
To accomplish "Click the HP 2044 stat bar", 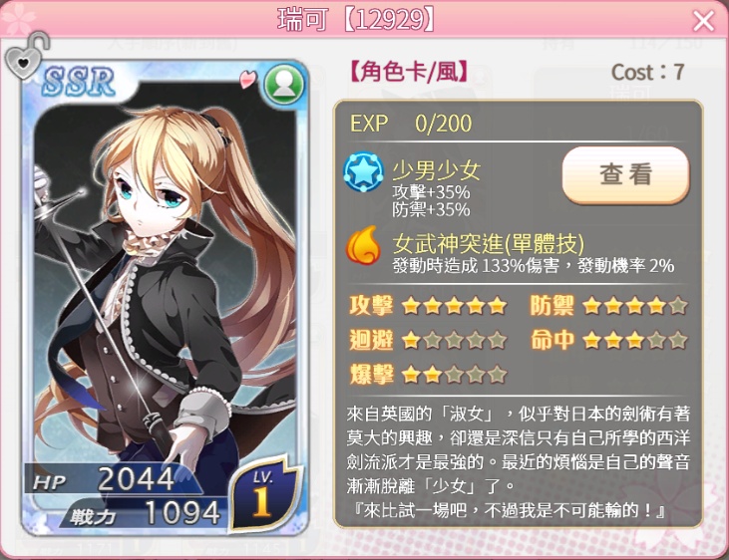I will click(x=110, y=479).
